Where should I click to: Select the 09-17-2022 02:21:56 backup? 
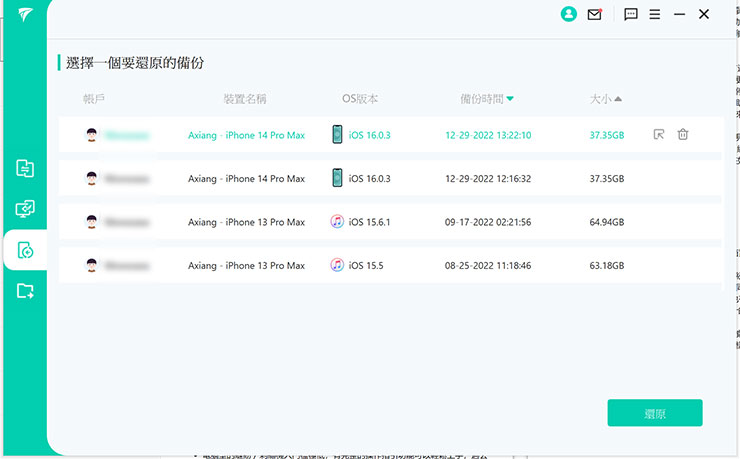click(x=390, y=222)
